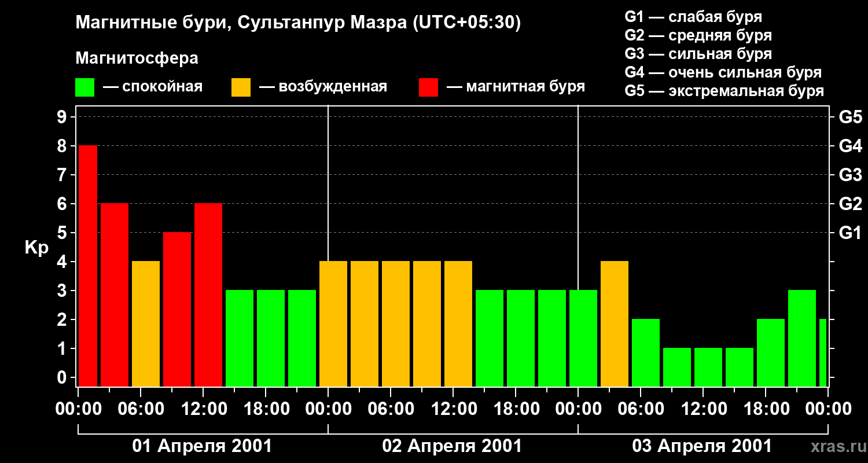Click the red магнитная буря legend swatch
This screenshot has height=463, width=868.
click(x=429, y=87)
